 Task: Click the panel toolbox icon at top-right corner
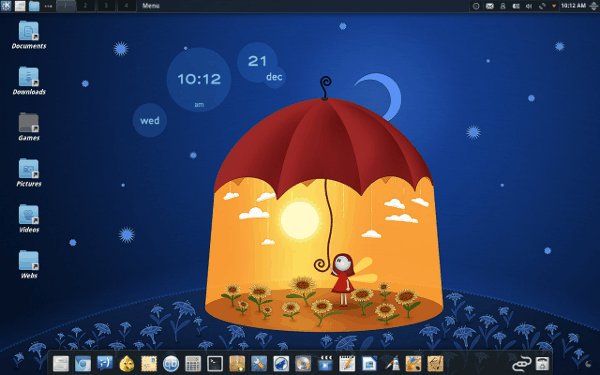(593, 6)
